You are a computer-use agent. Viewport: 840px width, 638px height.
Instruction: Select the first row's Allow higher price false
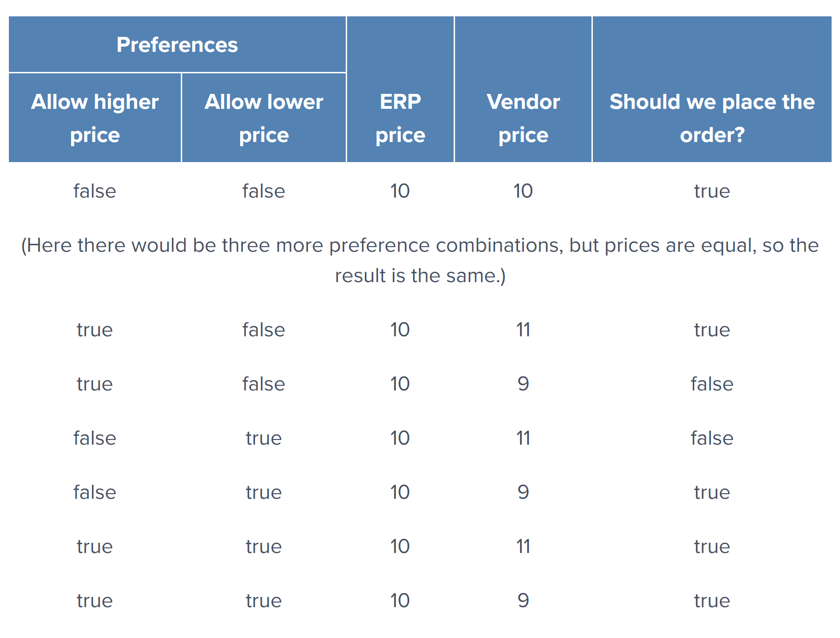(x=95, y=191)
